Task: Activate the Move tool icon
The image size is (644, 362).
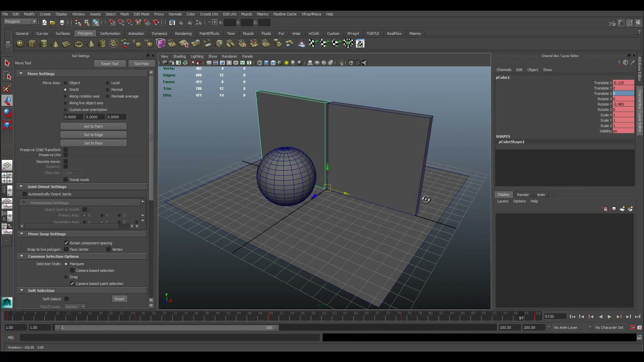Action: [7, 100]
